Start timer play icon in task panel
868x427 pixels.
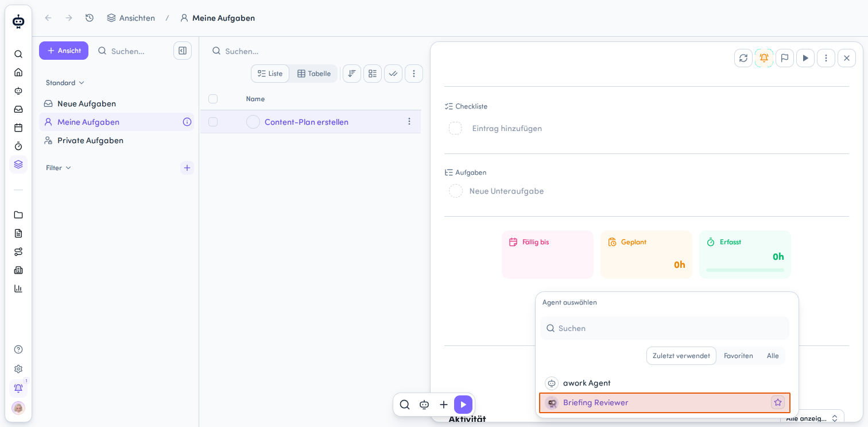click(x=805, y=58)
